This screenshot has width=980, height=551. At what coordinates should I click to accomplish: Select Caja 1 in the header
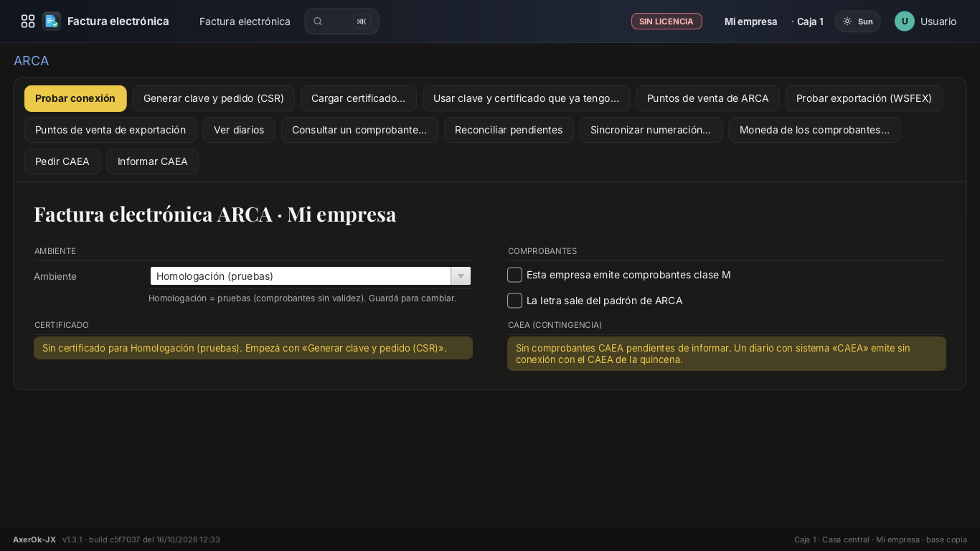coord(810,22)
